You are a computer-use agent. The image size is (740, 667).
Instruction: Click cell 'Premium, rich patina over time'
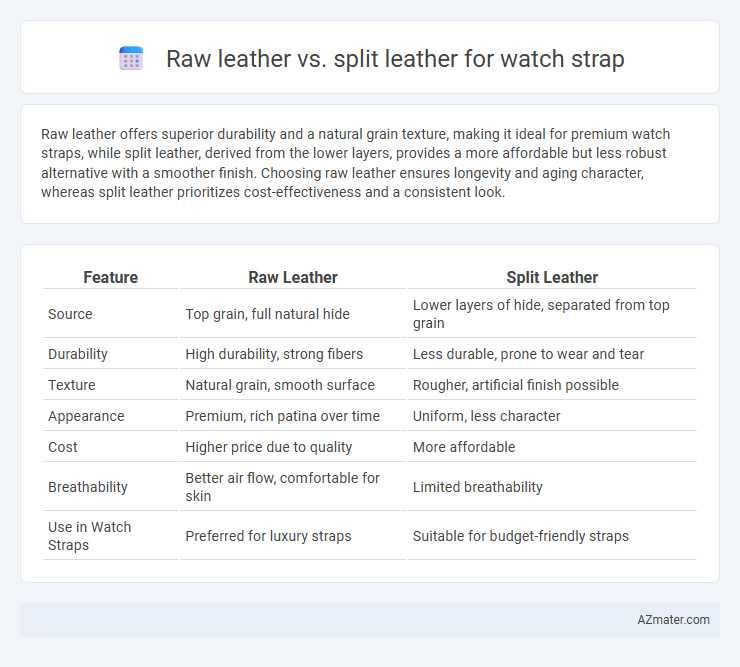(283, 416)
